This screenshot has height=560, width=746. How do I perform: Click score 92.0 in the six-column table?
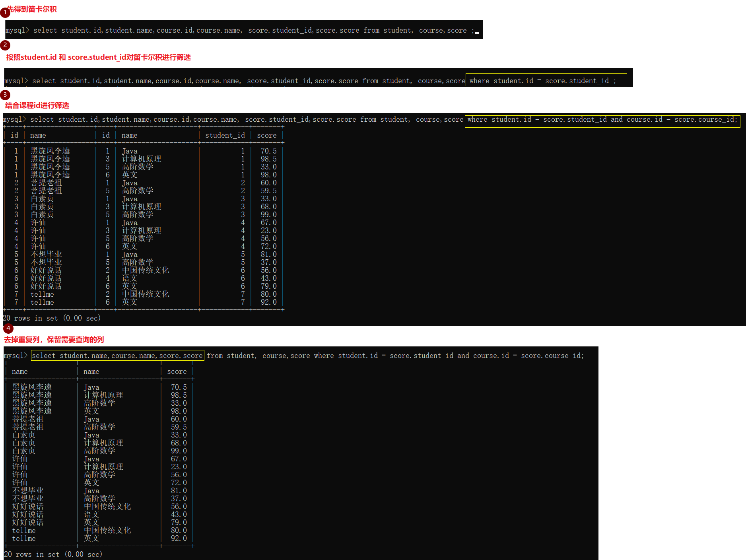[x=269, y=302]
